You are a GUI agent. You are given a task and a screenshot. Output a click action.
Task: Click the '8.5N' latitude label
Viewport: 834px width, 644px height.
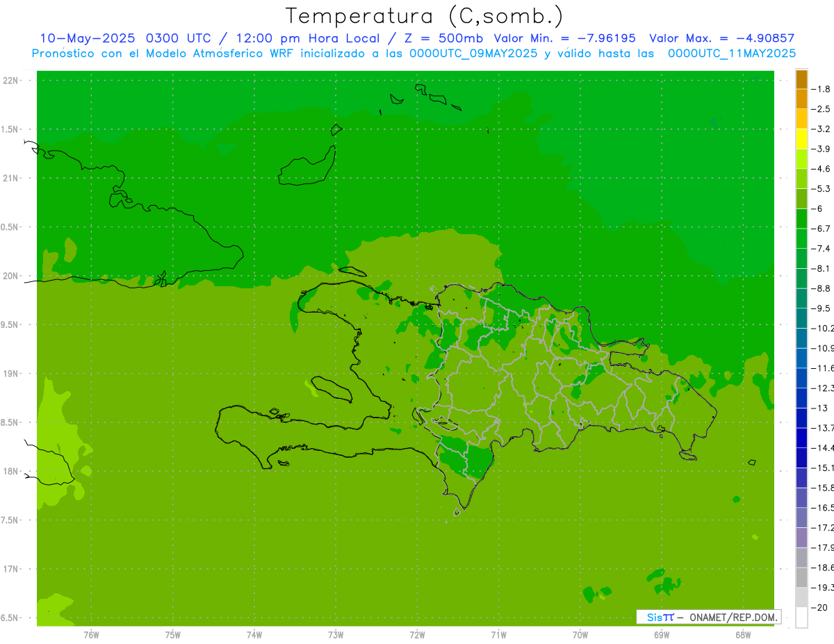point(10,422)
